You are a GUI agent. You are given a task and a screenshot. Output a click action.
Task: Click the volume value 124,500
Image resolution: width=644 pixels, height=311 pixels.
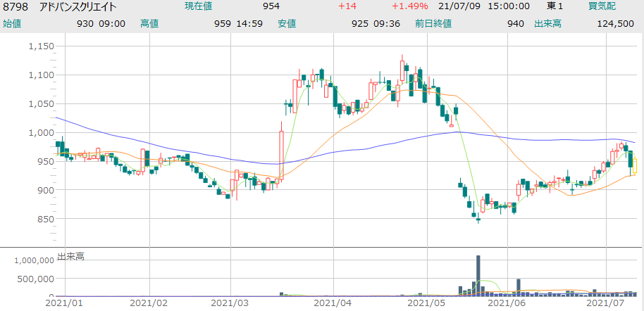click(x=617, y=23)
